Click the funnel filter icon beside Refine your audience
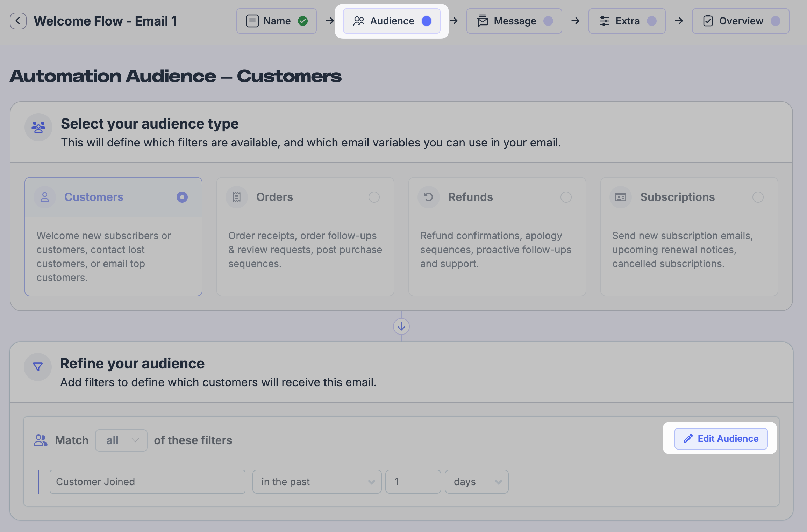Image resolution: width=807 pixels, height=532 pixels. (38, 367)
